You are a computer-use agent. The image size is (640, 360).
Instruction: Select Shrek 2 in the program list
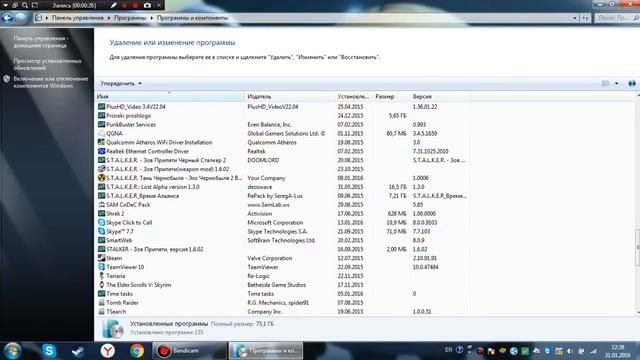282,213
